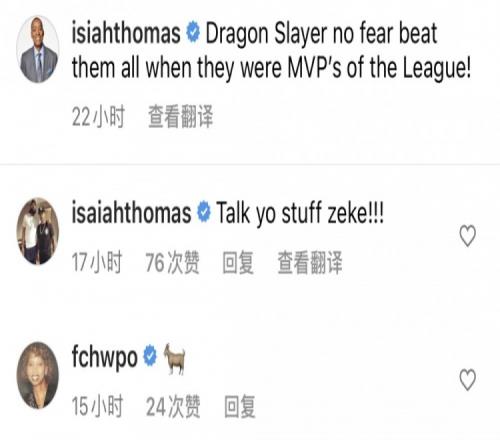This screenshot has height=440, width=500.
Task: Like the isaiahthomas comment with heart icon
Action: pyautogui.click(x=467, y=236)
